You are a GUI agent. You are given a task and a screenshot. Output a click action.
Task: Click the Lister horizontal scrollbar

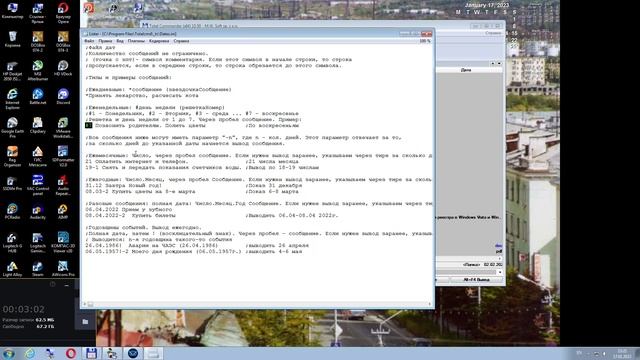click(x=257, y=304)
